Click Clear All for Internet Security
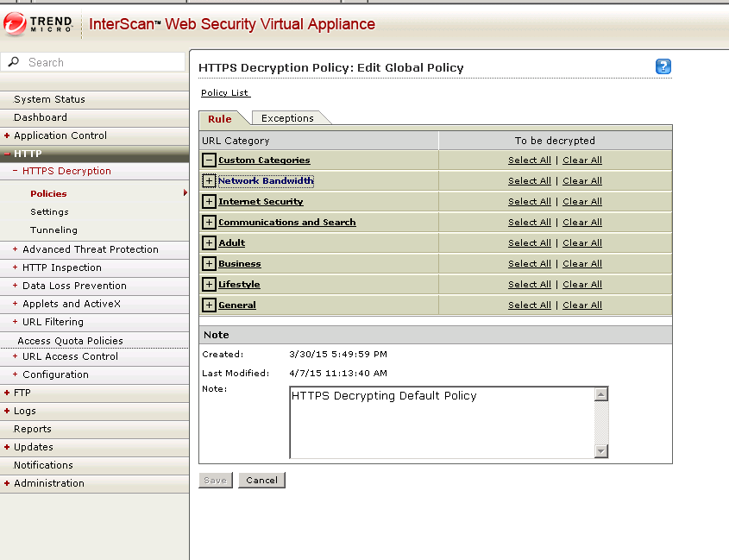Image resolution: width=729 pixels, height=560 pixels. click(x=582, y=201)
